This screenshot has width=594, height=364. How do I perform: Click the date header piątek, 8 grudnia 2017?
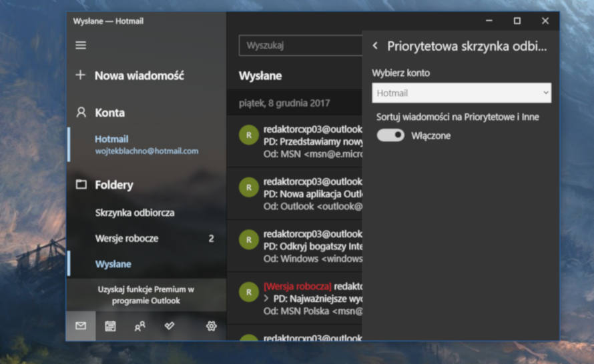point(284,103)
